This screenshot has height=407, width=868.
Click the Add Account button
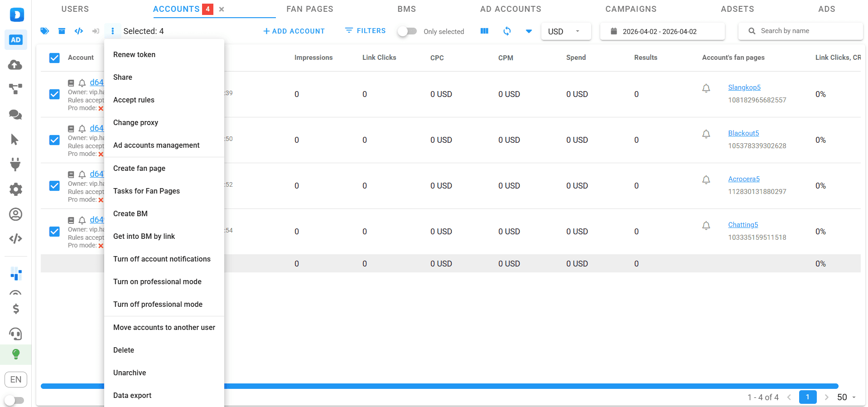[x=294, y=31]
